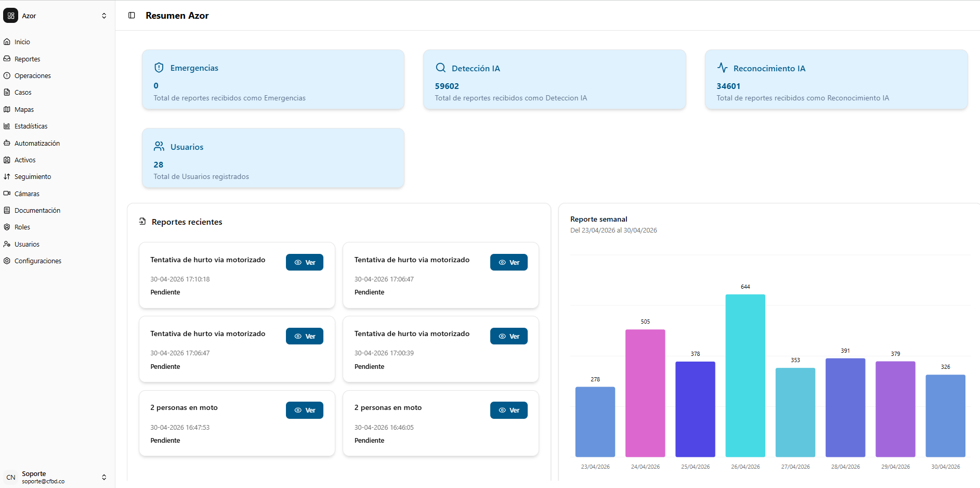The image size is (980, 488).
Task: Click the Seguimiento arrows icon
Action: pyautogui.click(x=7, y=176)
